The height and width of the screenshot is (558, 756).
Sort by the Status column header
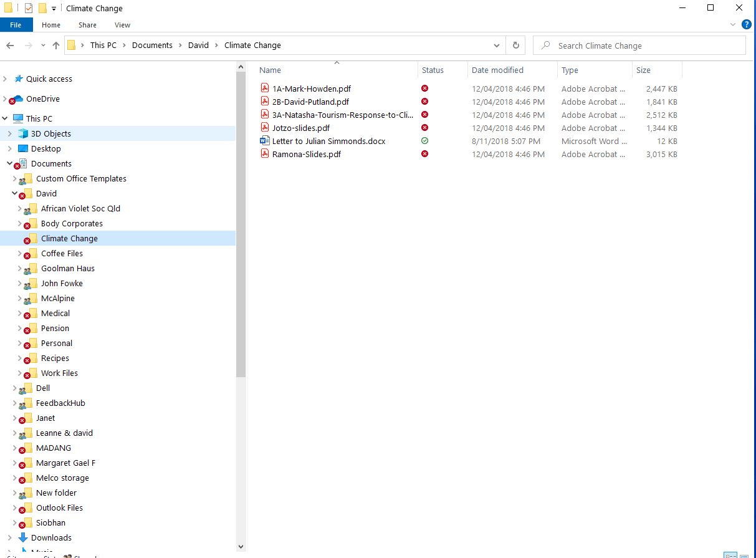pos(433,70)
